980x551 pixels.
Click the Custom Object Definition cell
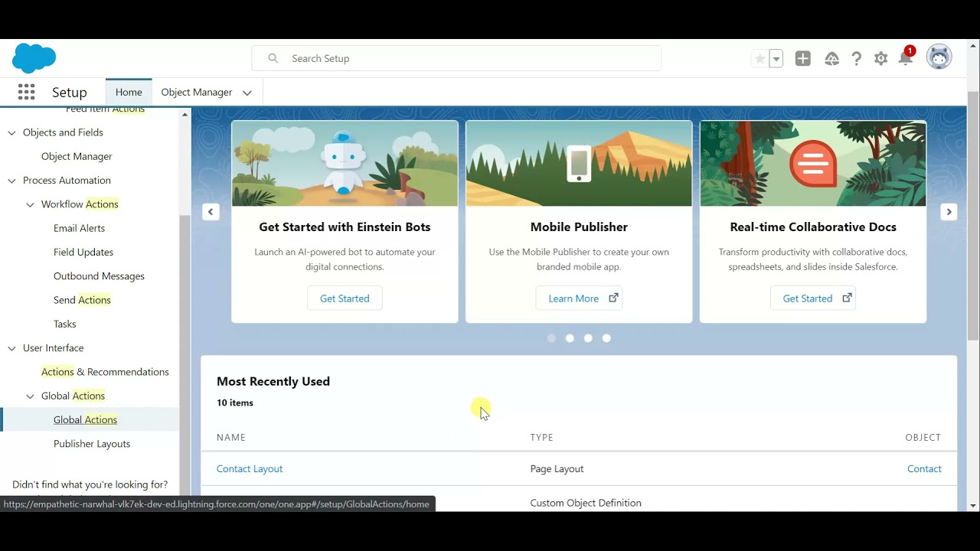point(586,503)
